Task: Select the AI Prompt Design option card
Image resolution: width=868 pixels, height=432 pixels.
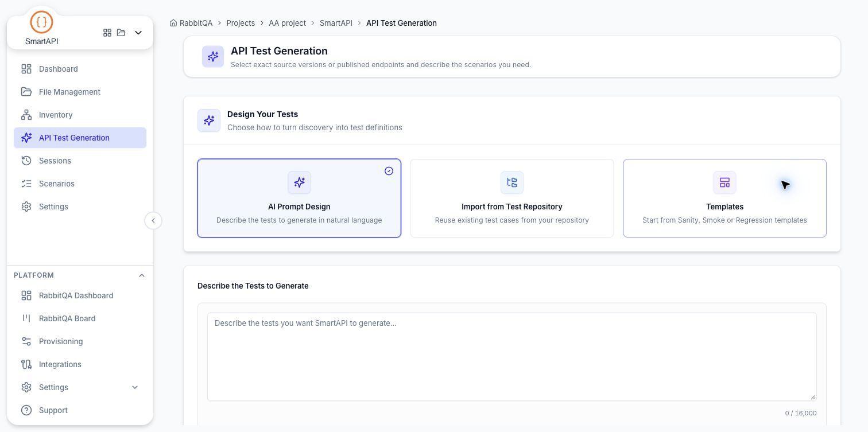Action: pyautogui.click(x=299, y=198)
